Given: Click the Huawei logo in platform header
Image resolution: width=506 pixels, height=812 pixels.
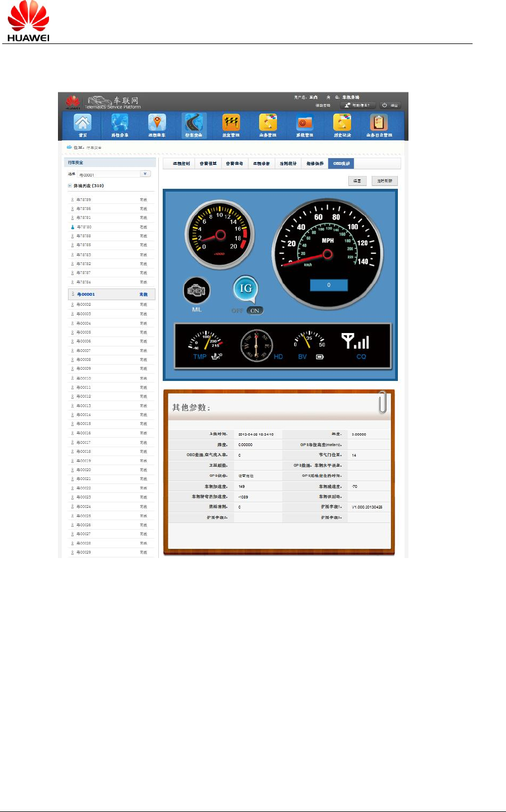Looking at the screenshot, I should (72, 102).
